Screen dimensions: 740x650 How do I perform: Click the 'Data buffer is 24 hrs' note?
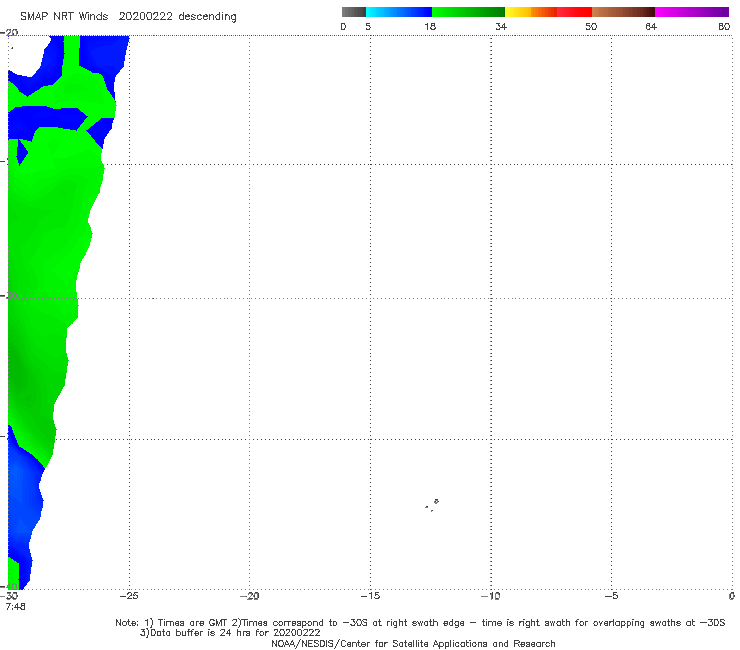(x=230, y=633)
